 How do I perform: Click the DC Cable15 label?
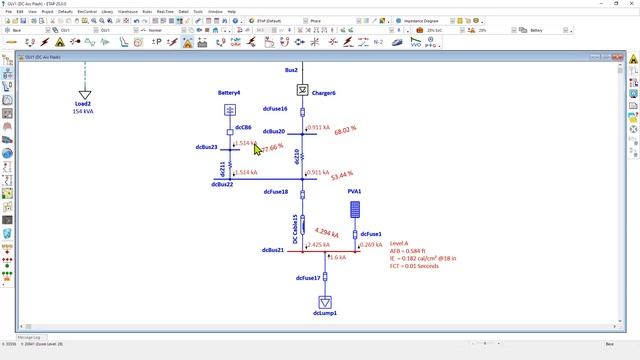tap(295, 229)
